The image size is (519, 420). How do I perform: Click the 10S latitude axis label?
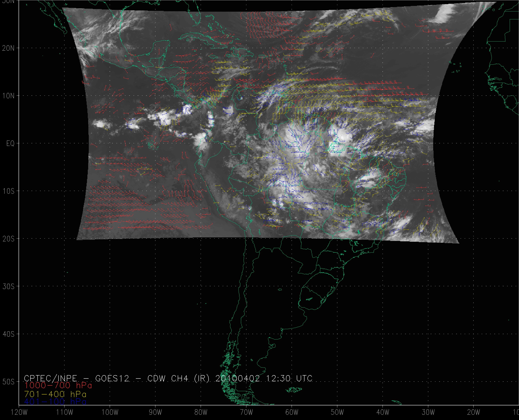[8, 191]
